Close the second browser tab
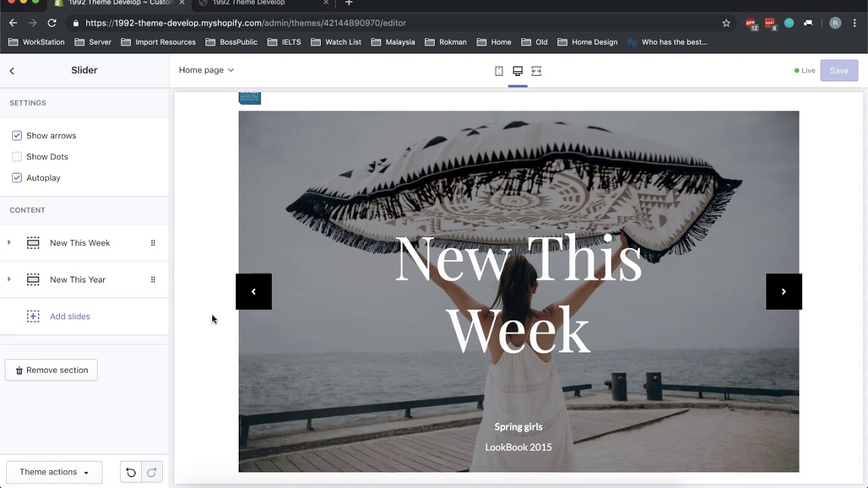 coord(326,3)
